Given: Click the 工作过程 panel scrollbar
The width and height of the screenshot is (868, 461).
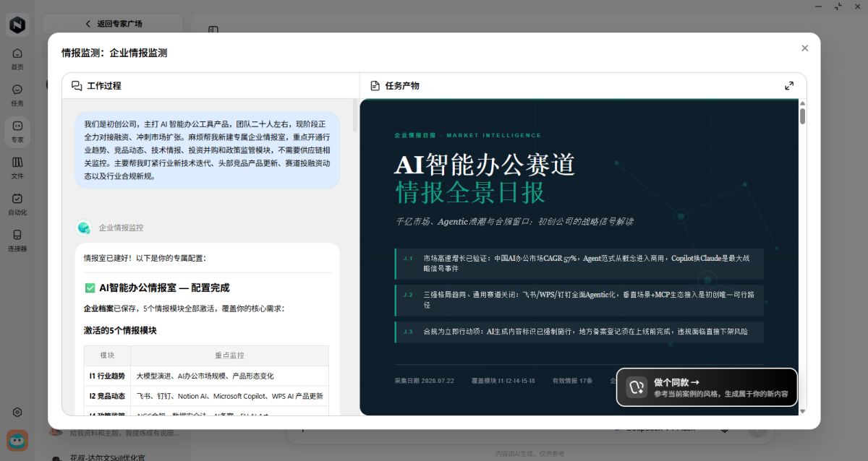Looking at the screenshot, I should pyautogui.click(x=355, y=116).
